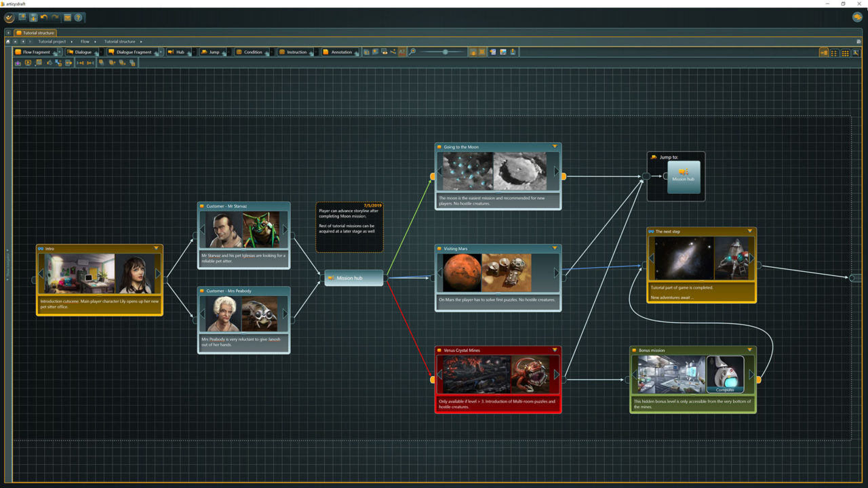Click Flow in the breadcrumb navigation
The height and width of the screenshot is (488, 868).
(x=85, y=41)
